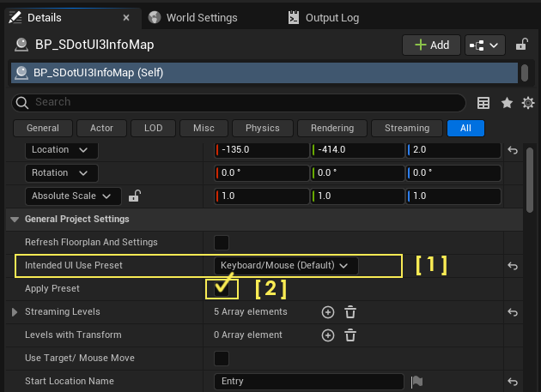Click the search magnifier icon
Screen dimensions: 541x392
pos(22,103)
